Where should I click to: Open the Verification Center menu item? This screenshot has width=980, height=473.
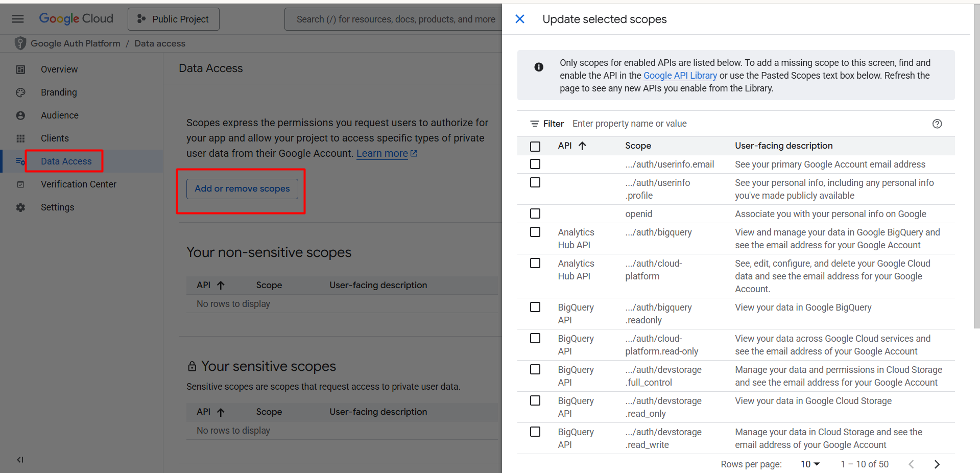79,184
